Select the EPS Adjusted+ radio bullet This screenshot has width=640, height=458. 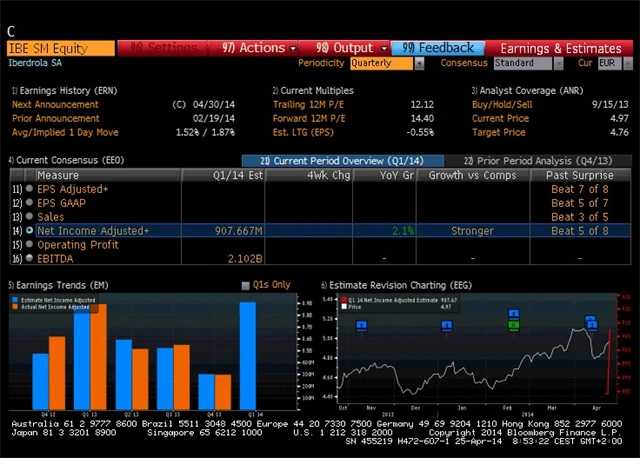coord(28,189)
